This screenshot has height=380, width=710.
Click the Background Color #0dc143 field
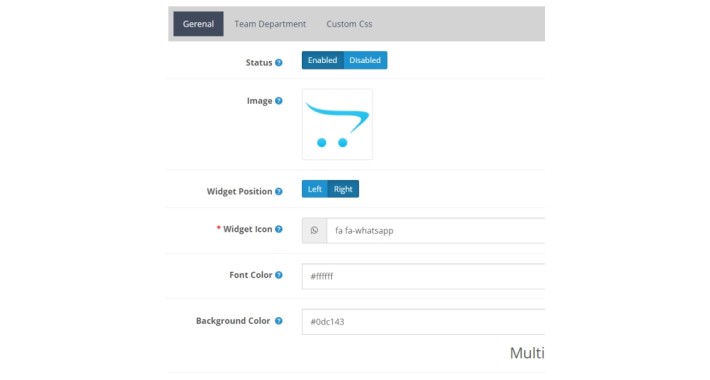[x=423, y=322]
